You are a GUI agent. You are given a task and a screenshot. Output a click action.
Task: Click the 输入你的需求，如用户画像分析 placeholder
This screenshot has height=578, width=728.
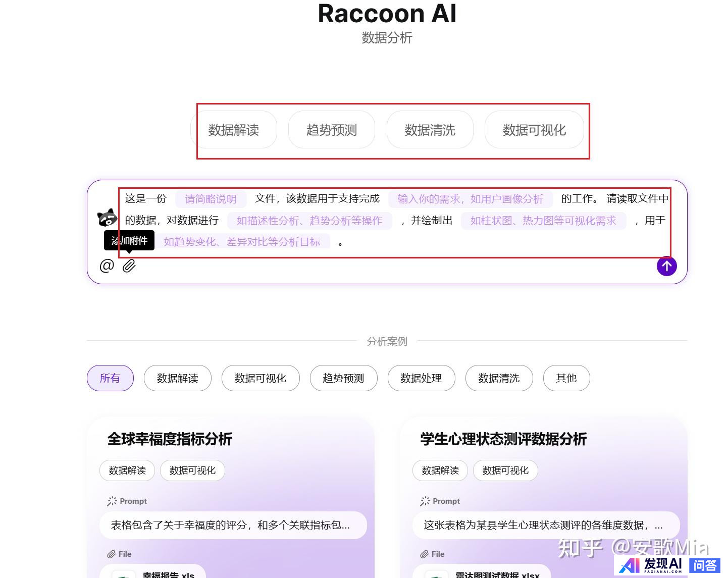pos(471,199)
